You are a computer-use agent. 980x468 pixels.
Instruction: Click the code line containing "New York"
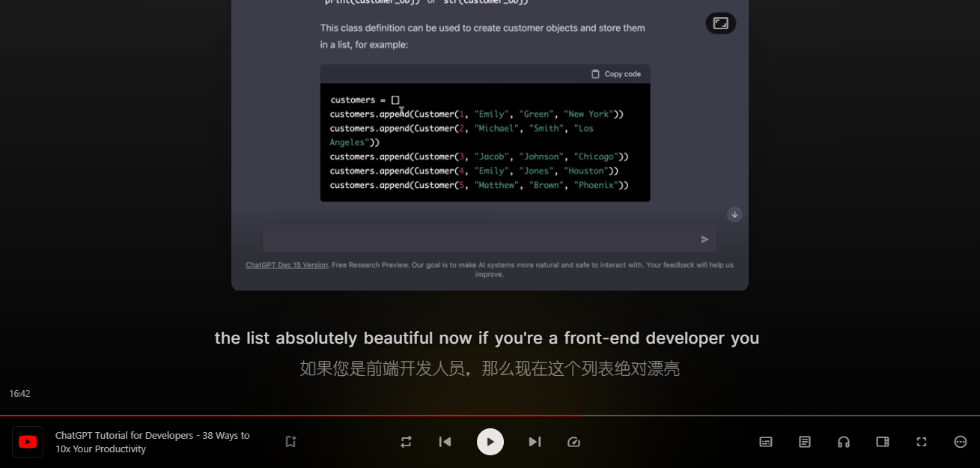click(477, 114)
